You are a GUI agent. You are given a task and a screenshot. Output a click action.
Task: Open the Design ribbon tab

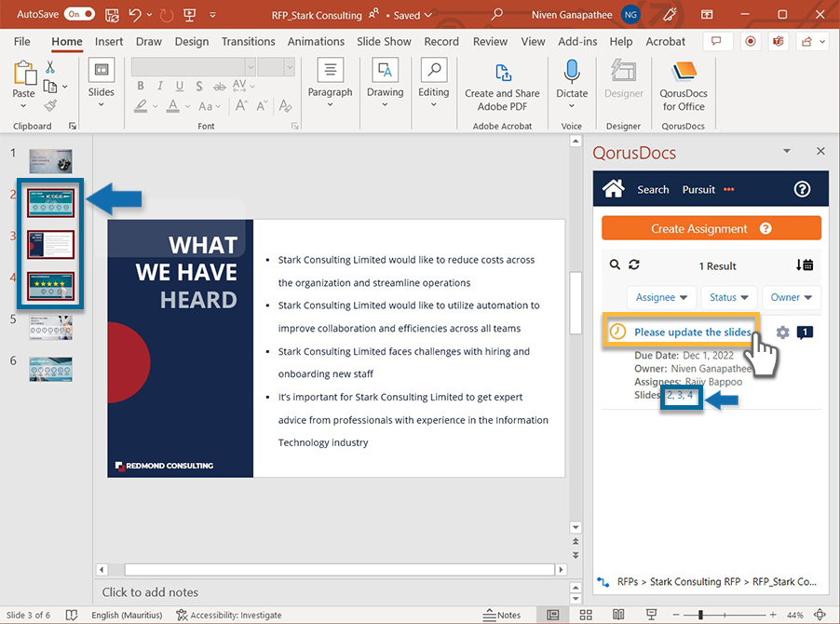point(192,41)
